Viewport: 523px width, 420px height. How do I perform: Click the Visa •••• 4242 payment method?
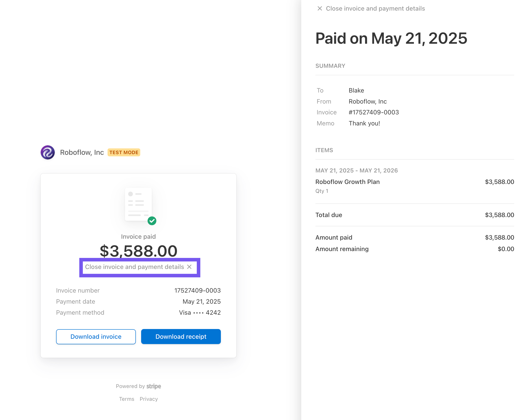(200, 312)
